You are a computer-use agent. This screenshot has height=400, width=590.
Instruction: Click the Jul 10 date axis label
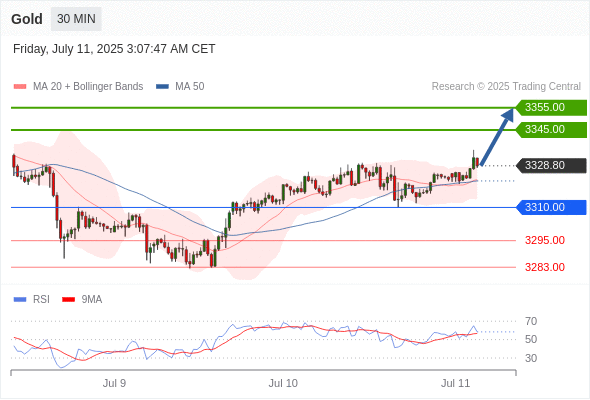(x=283, y=383)
